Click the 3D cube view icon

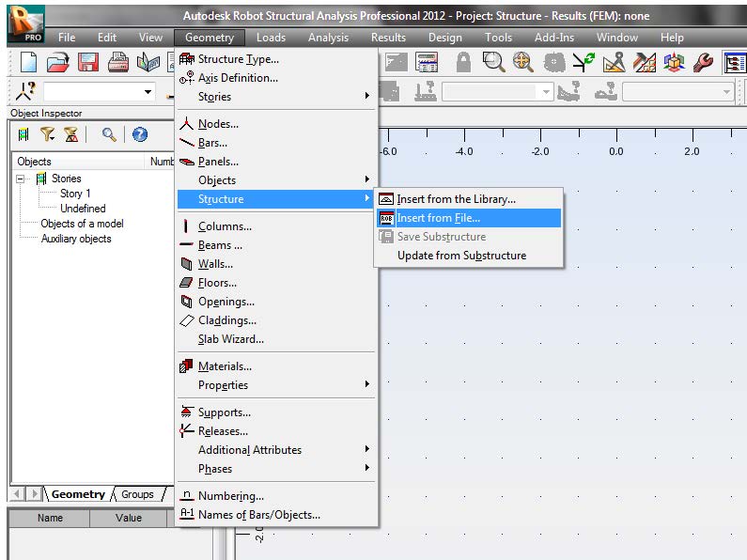(674, 62)
